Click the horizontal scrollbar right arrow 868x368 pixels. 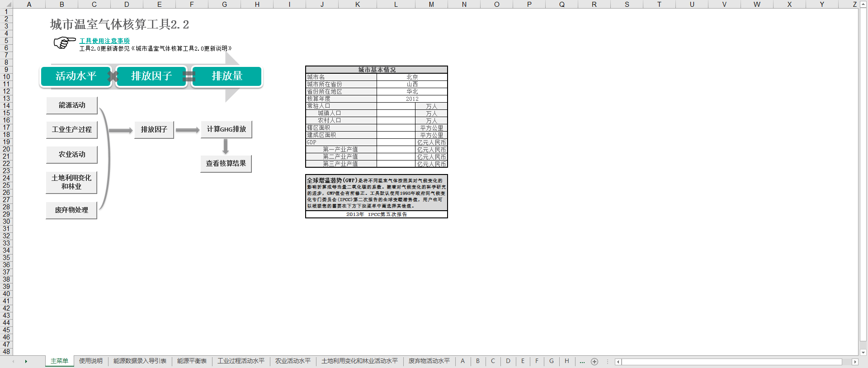pyautogui.click(x=855, y=362)
